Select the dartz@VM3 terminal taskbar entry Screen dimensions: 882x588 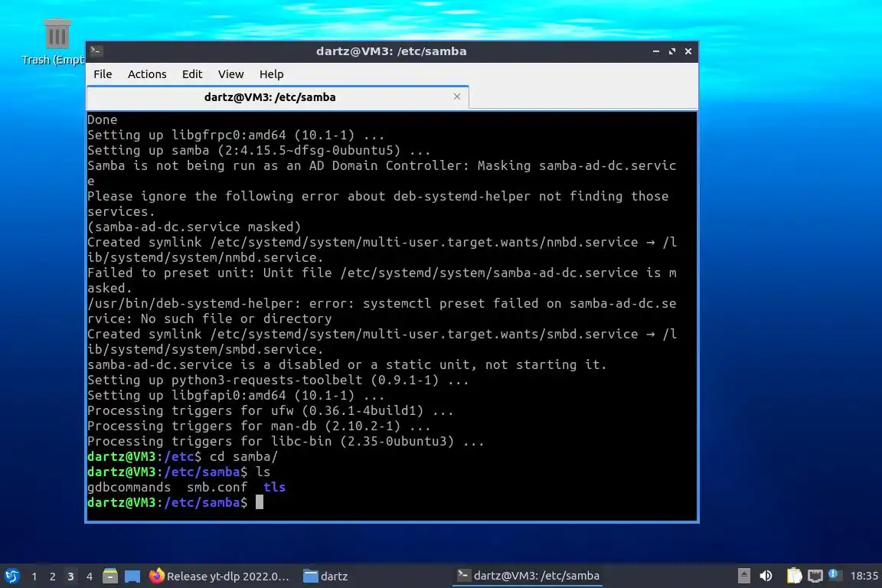pyautogui.click(x=528, y=576)
